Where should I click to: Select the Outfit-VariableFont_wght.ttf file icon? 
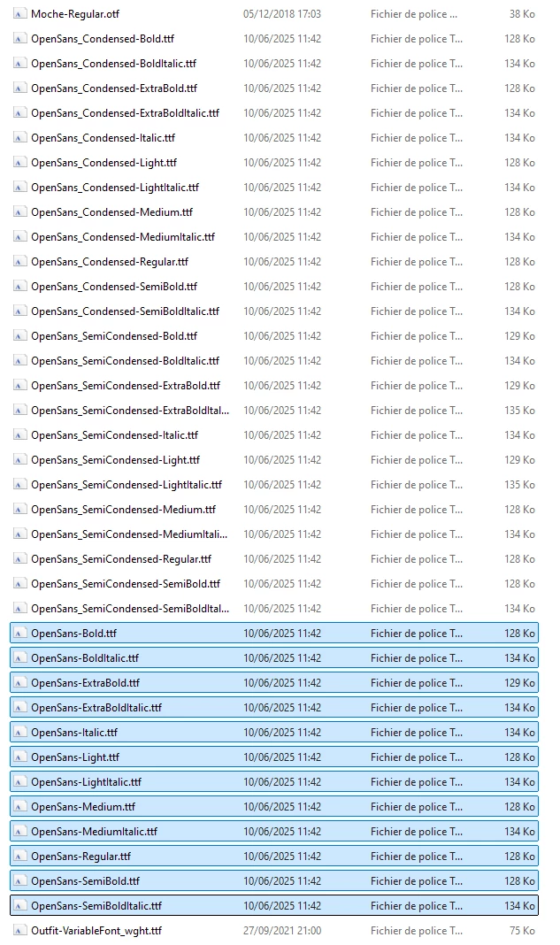point(19,930)
